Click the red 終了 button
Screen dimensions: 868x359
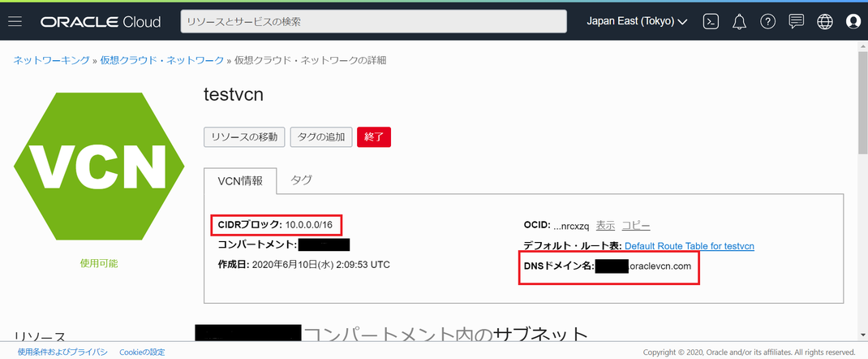click(x=374, y=136)
